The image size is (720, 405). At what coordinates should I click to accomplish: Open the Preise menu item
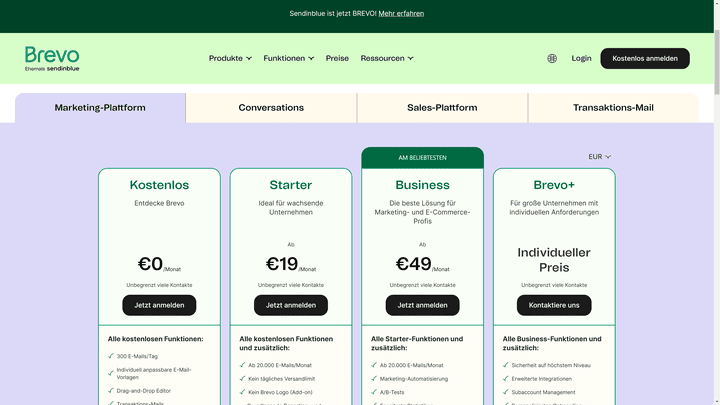[x=337, y=58]
